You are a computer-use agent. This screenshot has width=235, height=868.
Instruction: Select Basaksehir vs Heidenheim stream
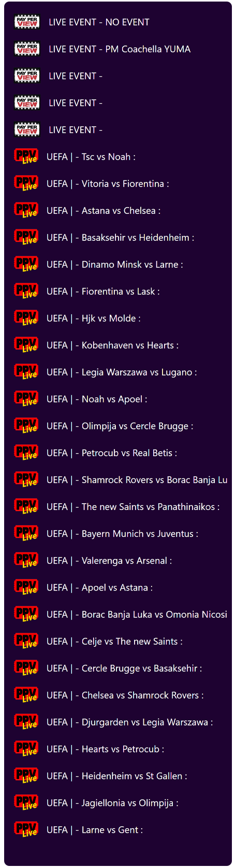click(x=118, y=238)
